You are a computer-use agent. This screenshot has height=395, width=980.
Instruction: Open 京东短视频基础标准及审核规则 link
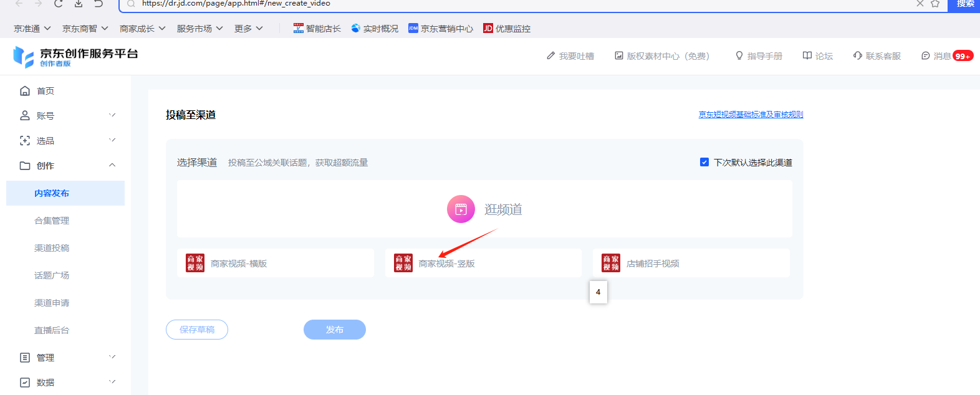coord(751,115)
